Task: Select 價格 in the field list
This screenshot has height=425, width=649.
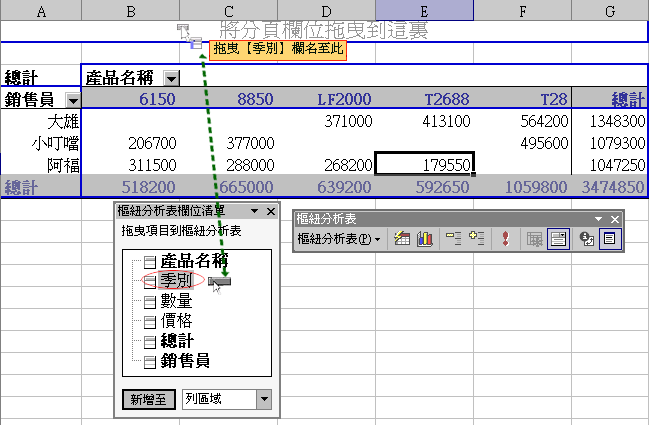Action: 176,321
